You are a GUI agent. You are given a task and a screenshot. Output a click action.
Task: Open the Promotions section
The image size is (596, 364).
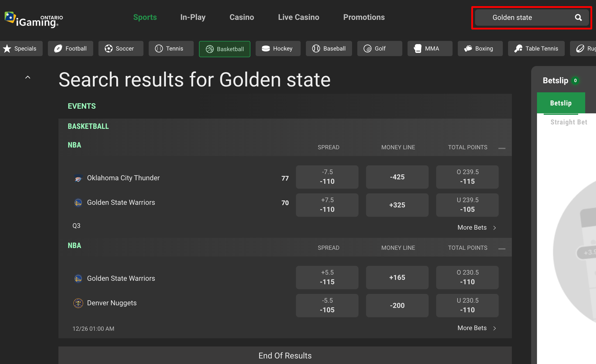coord(364,17)
